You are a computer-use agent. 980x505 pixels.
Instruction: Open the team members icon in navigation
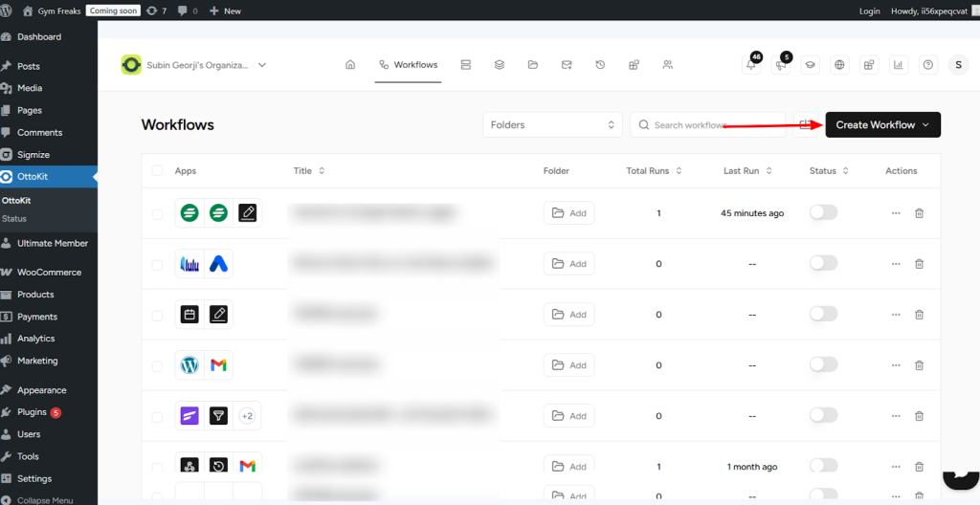pos(668,65)
